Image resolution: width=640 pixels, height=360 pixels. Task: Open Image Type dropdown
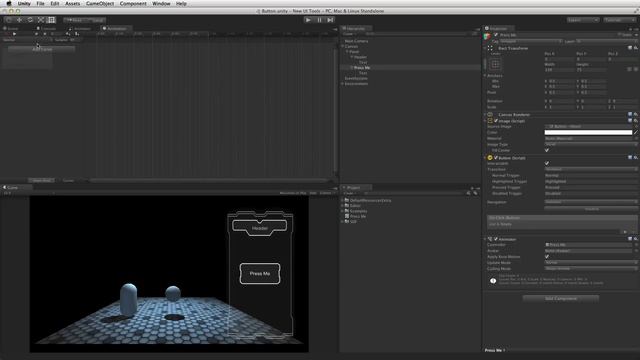[x=591, y=144]
